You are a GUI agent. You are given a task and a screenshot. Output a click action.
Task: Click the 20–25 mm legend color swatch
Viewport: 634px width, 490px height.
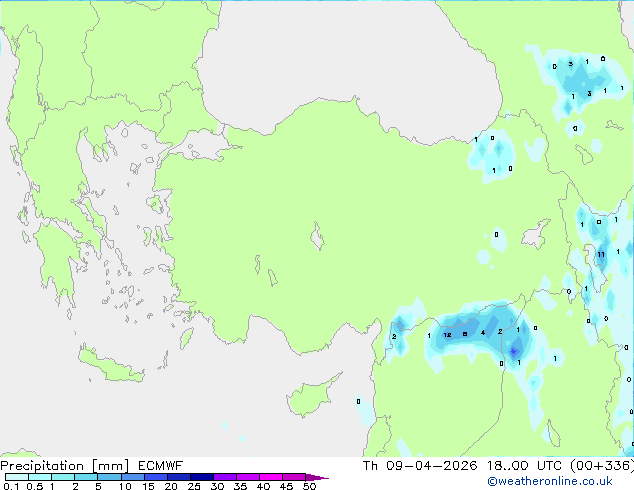point(178,477)
